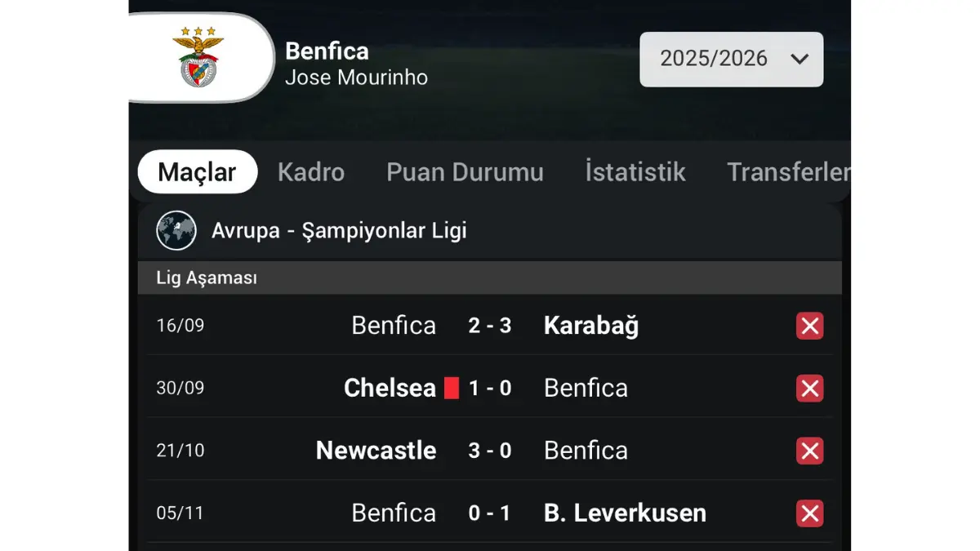Click the globe icon beside Şampiyonlar Ligi

tap(176, 231)
